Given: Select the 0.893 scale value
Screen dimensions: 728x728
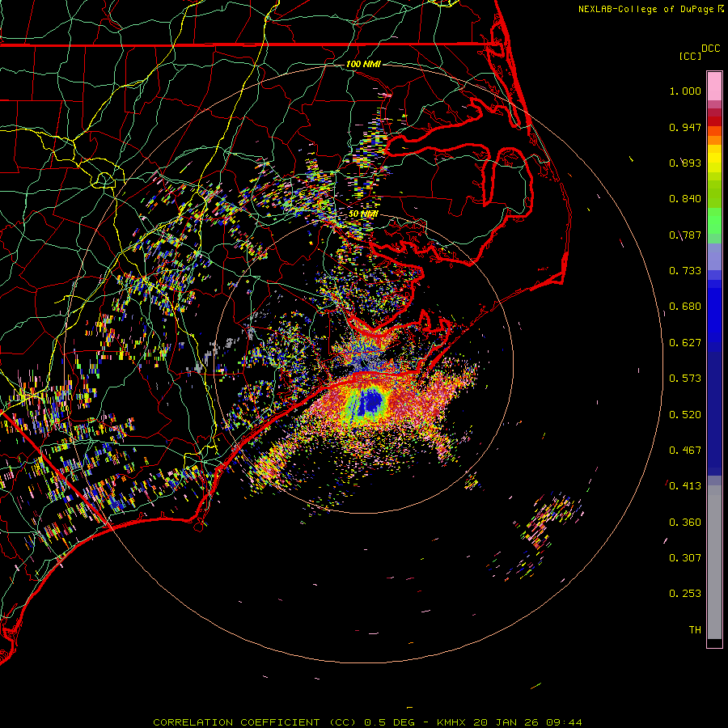Looking at the screenshot, I should 685,163.
